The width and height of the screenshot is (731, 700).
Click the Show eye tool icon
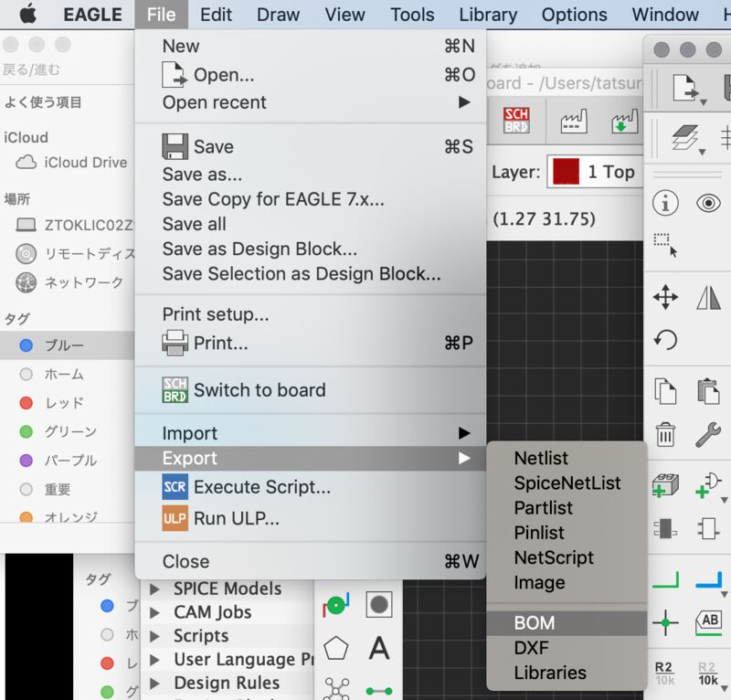pyautogui.click(x=708, y=204)
